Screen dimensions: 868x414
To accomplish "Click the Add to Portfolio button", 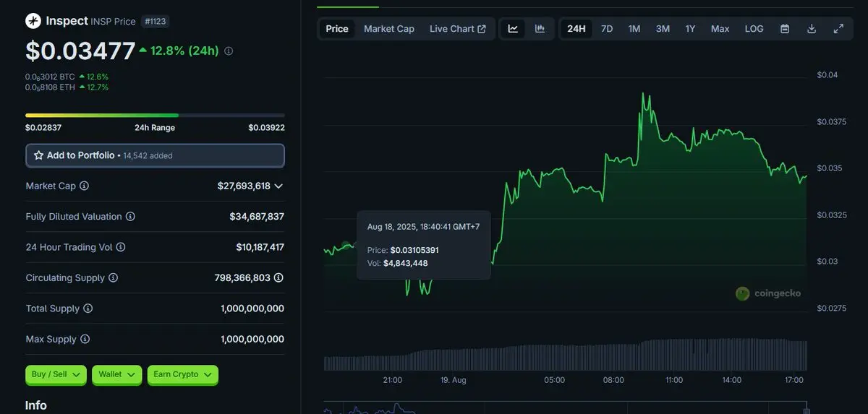I will click(155, 155).
